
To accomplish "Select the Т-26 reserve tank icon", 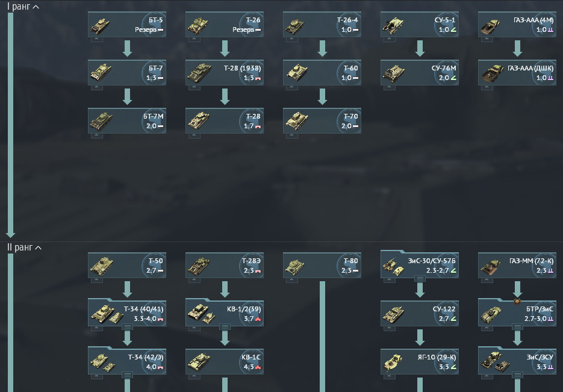I will tap(198, 25).
